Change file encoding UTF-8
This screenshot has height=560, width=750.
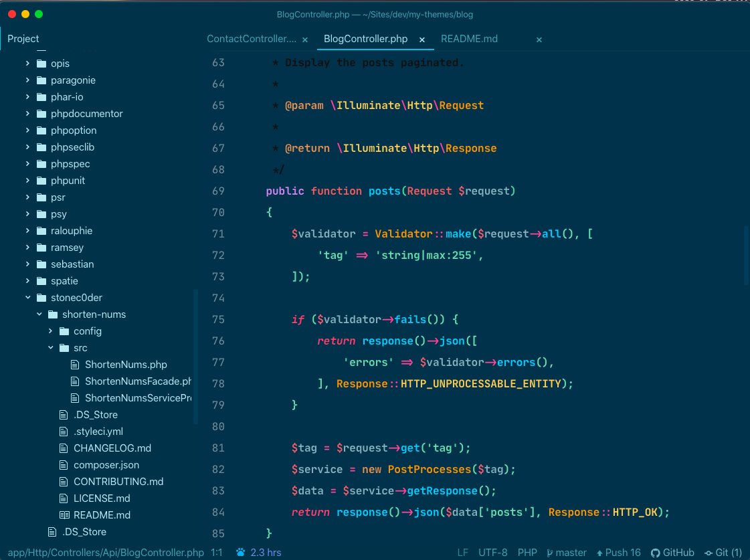tap(492, 553)
